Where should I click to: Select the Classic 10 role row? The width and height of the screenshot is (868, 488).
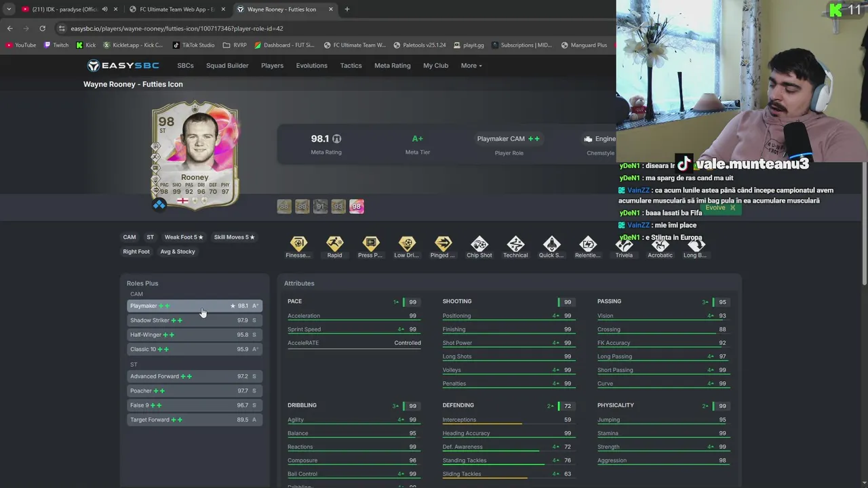195,349
